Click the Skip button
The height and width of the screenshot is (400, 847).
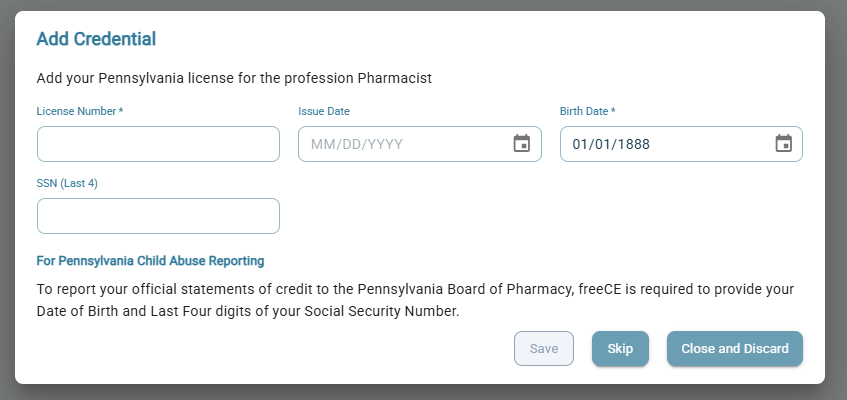coord(620,349)
